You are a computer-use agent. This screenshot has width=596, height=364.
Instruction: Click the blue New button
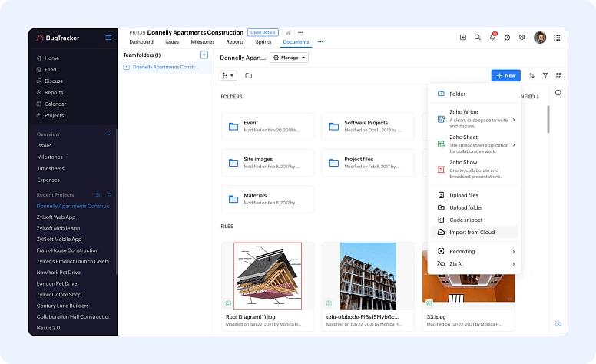click(x=505, y=75)
